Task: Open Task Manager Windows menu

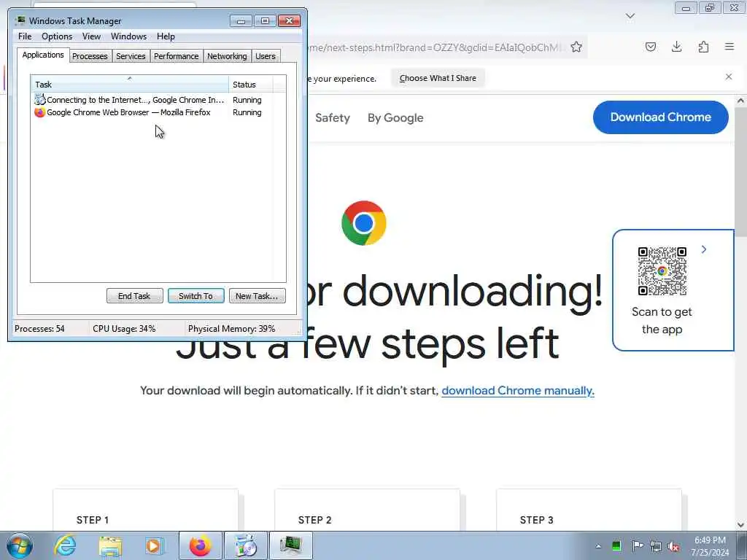Action: pos(128,36)
